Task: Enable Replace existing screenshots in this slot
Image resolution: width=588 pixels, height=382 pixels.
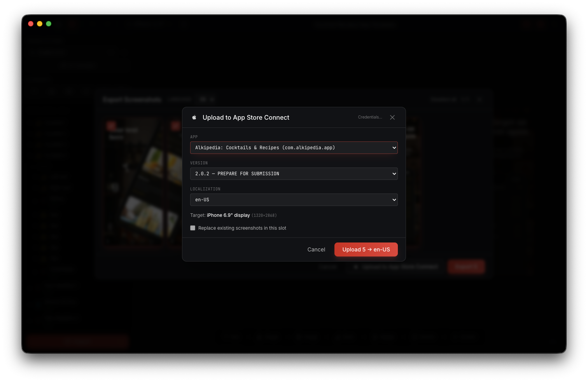Action: (192, 228)
